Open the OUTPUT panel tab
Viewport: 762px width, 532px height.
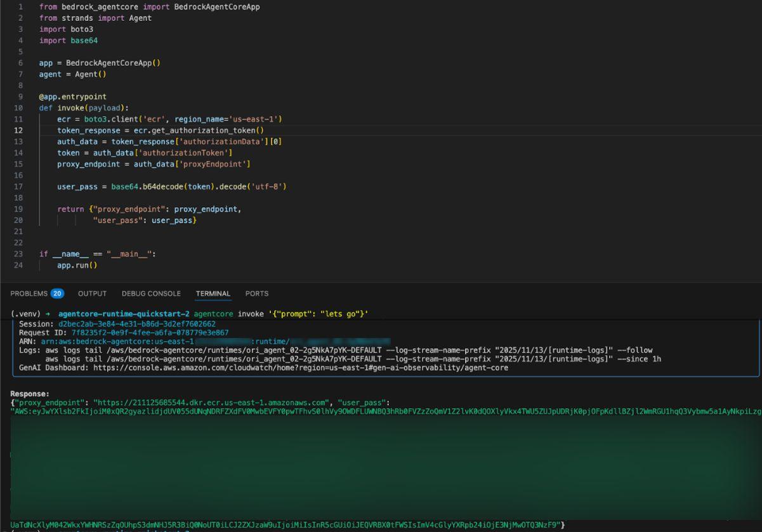pos(92,293)
